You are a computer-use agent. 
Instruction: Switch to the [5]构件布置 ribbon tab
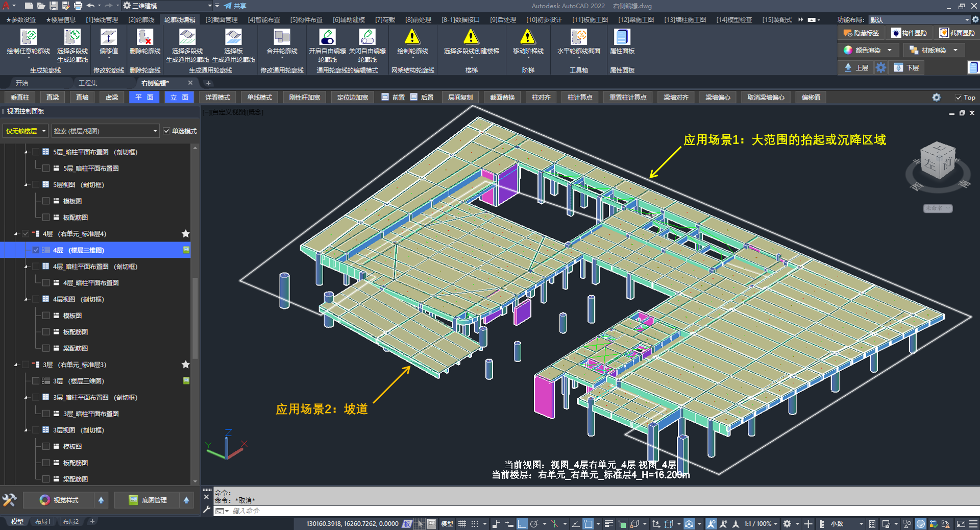coord(306,19)
